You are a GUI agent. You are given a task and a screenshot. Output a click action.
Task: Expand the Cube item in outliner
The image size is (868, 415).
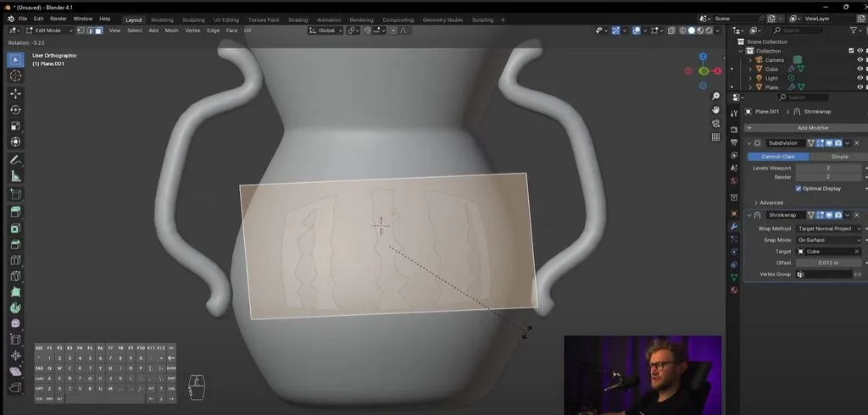[x=750, y=69]
